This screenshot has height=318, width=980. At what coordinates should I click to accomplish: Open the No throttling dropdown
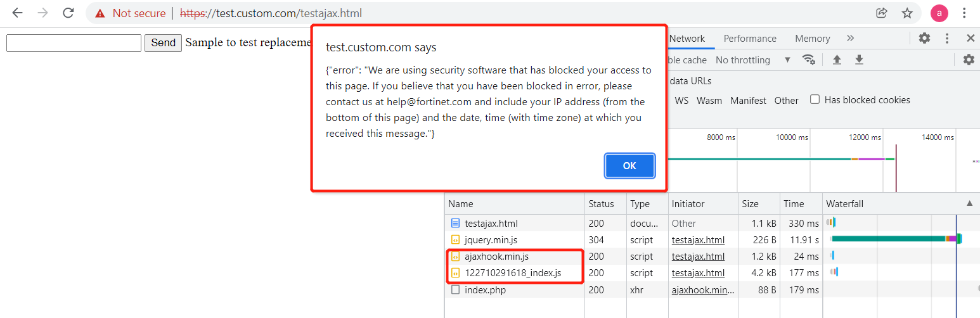(753, 60)
